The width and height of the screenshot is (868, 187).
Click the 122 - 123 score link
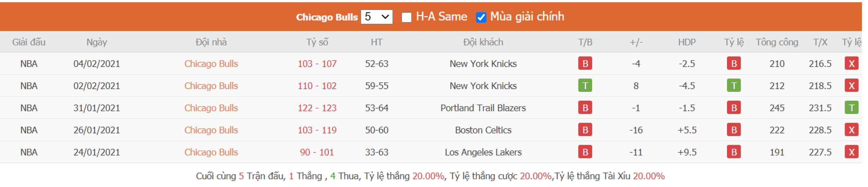pos(317,108)
